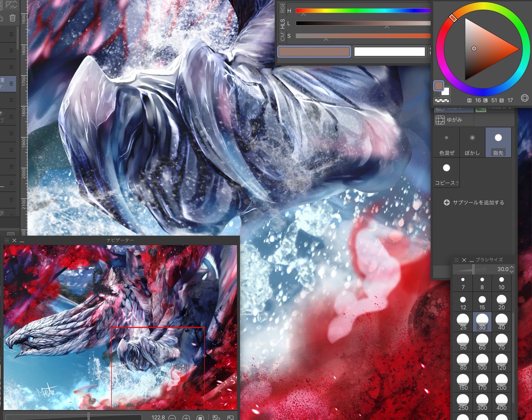Select the ぼかし blur sub tool
532x420 pixels.
click(472, 143)
